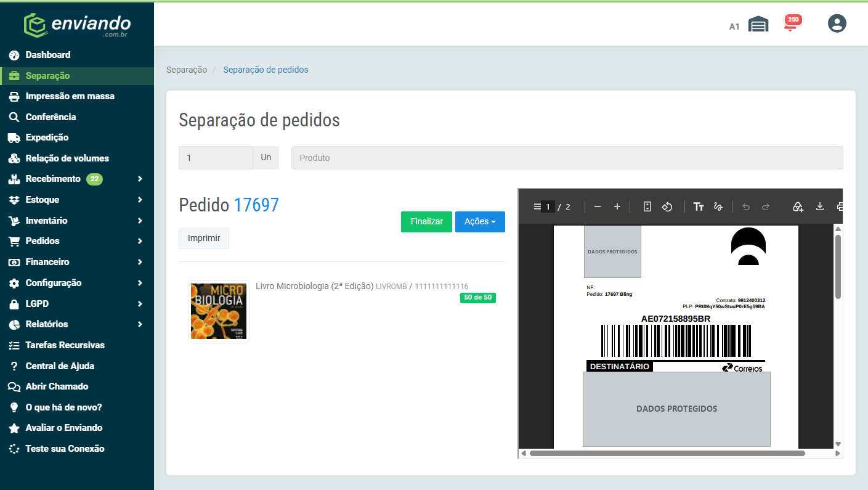Select the PDF draw annotation tool

(717, 206)
